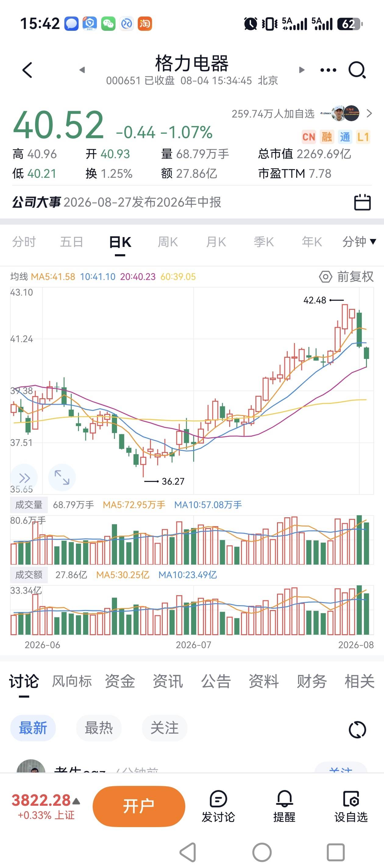Switch to the next stock with right triangle
This screenshot has height=868, width=384.
pos(301,70)
